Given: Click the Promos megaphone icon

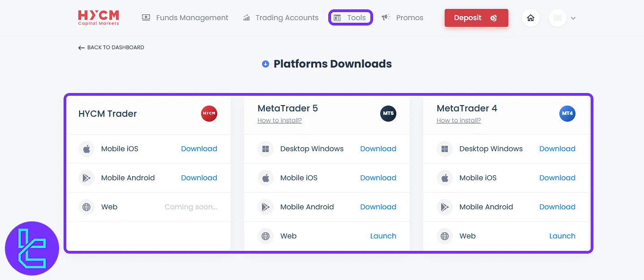Looking at the screenshot, I should click(x=386, y=18).
